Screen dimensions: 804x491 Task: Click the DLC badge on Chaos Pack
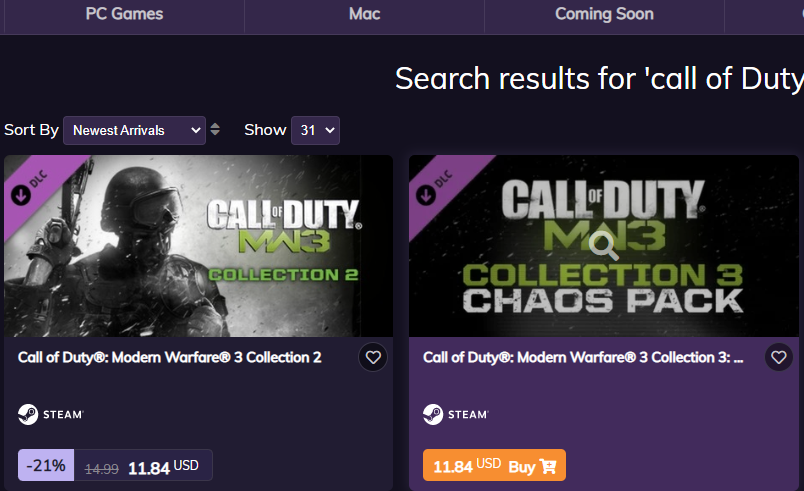(435, 187)
